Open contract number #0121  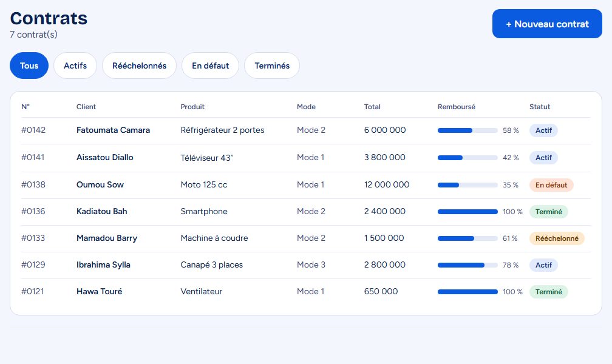point(32,291)
